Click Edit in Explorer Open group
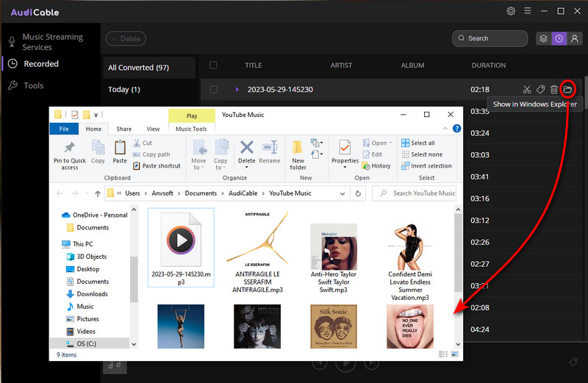 point(373,154)
